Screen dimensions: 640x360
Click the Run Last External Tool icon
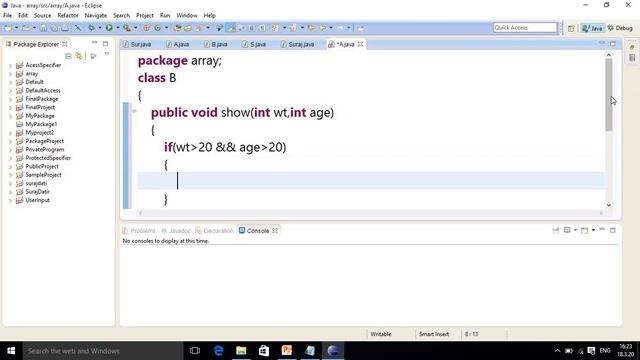127,28
